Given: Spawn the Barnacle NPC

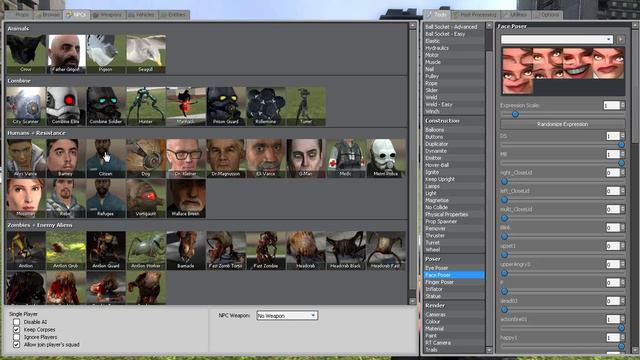Looking at the screenshot, I should 186,250.
